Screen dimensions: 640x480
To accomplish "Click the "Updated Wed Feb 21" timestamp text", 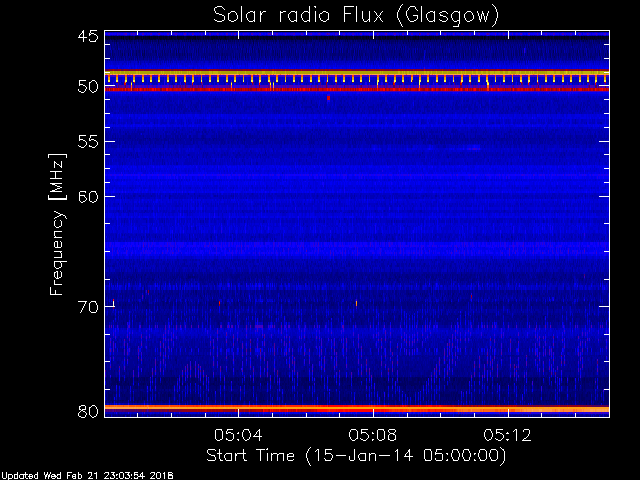I will (86, 474).
